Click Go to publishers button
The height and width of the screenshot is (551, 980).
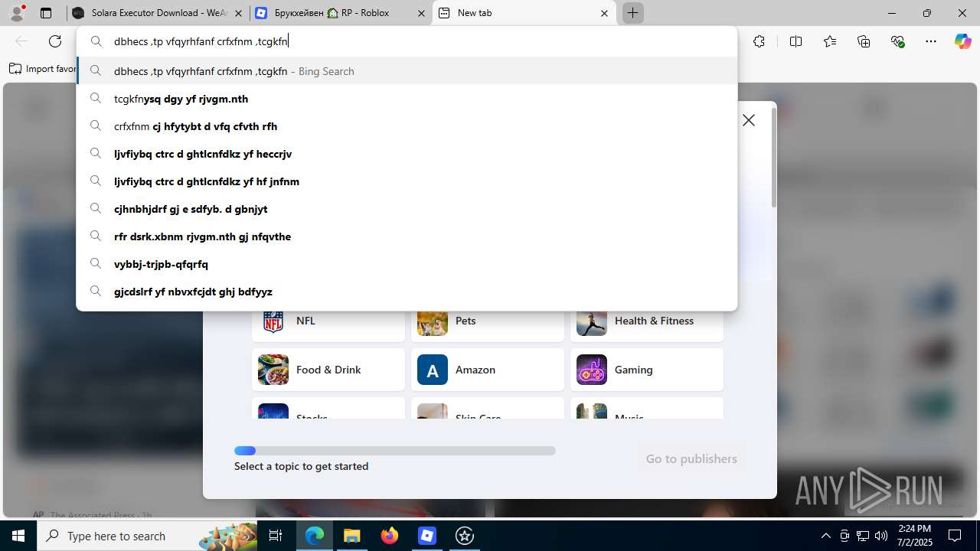(x=691, y=458)
